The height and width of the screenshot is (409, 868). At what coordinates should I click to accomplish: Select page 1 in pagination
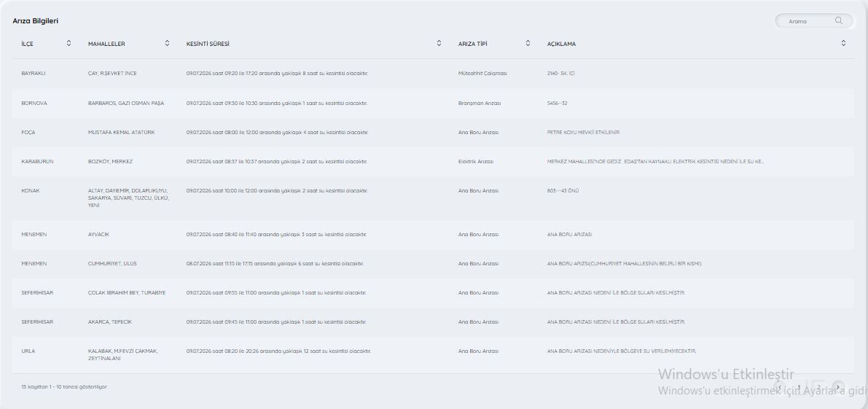[x=799, y=387]
